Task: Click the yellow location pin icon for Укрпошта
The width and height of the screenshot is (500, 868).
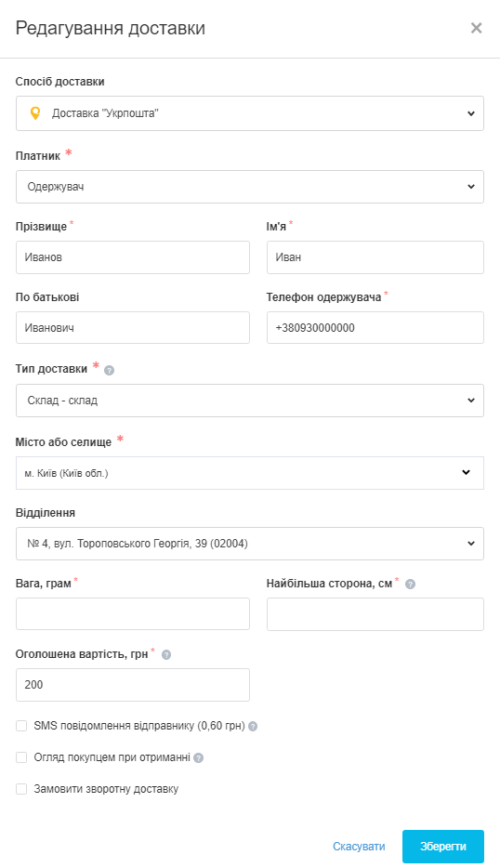Action: (x=35, y=113)
